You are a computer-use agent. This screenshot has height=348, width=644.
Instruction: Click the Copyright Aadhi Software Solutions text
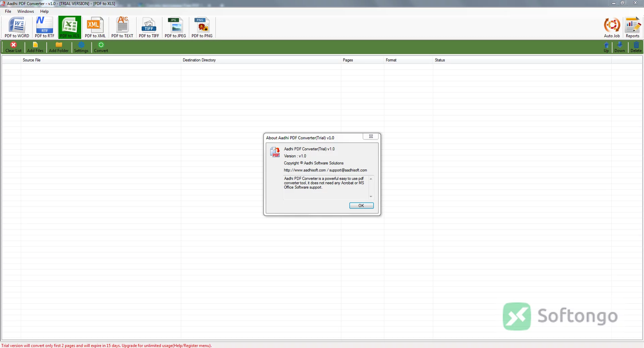[x=314, y=163]
